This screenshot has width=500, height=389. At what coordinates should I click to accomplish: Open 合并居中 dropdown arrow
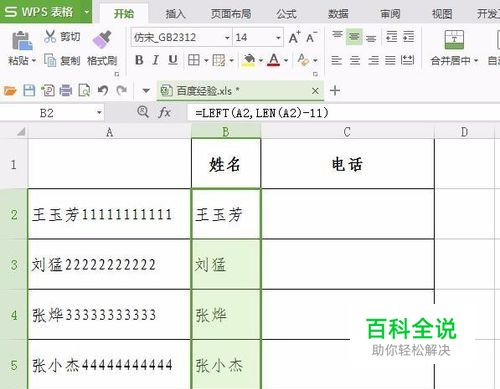coord(476,61)
